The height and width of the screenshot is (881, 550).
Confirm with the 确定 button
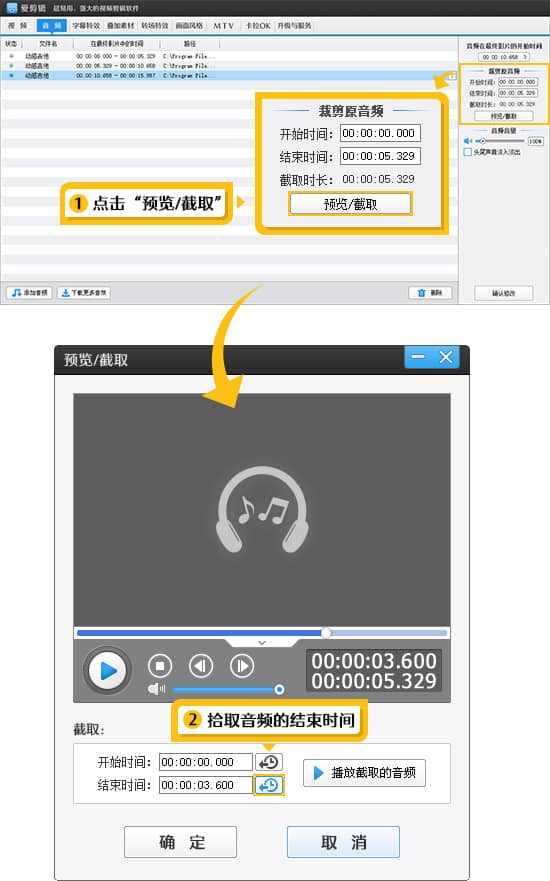click(x=180, y=842)
